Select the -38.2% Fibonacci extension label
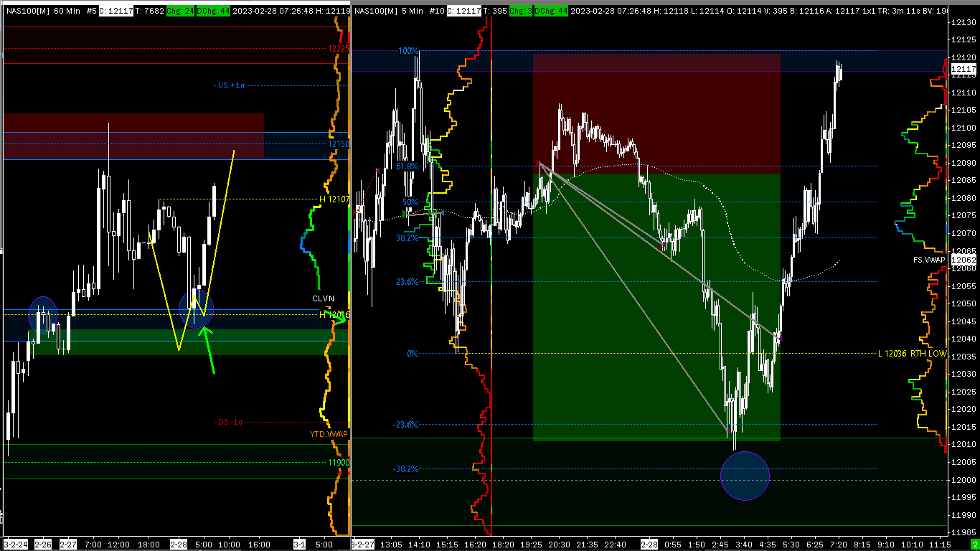 click(x=405, y=469)
